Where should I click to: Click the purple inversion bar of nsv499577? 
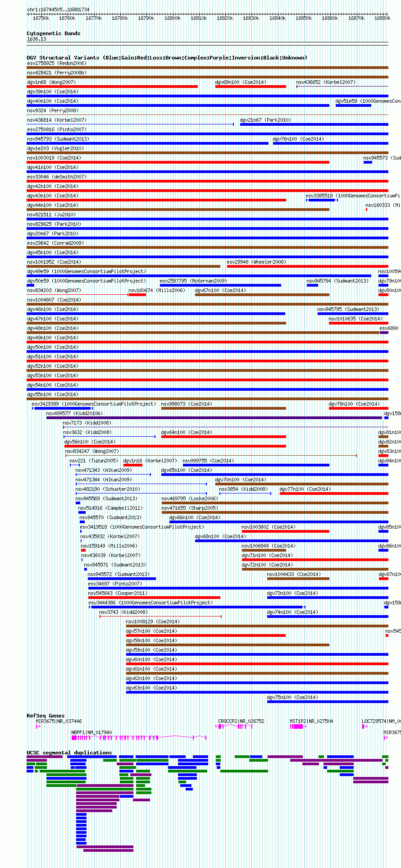coord(214,418)
